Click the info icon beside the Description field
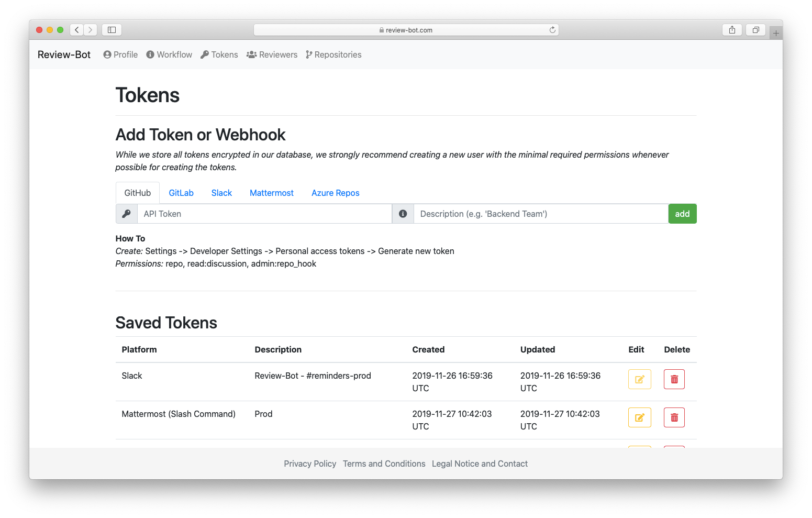 click(403, 214)
